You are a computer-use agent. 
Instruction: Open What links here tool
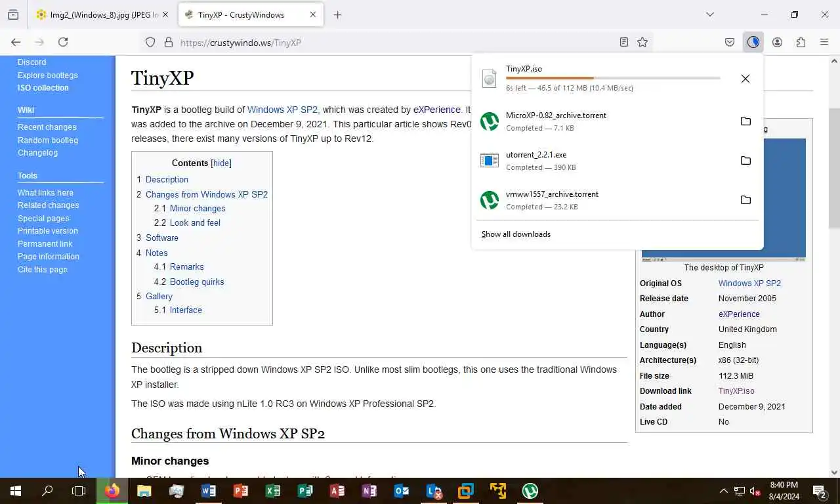45,193
